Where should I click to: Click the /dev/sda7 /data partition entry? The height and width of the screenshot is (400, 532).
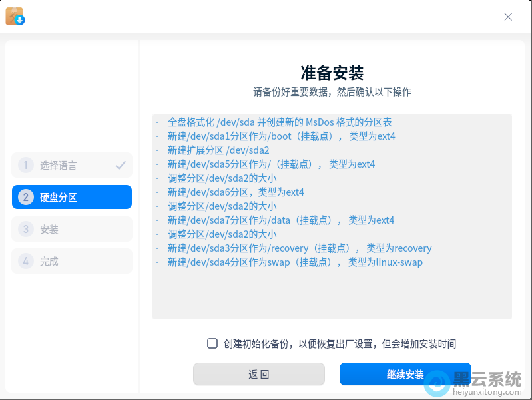(280, 220)
